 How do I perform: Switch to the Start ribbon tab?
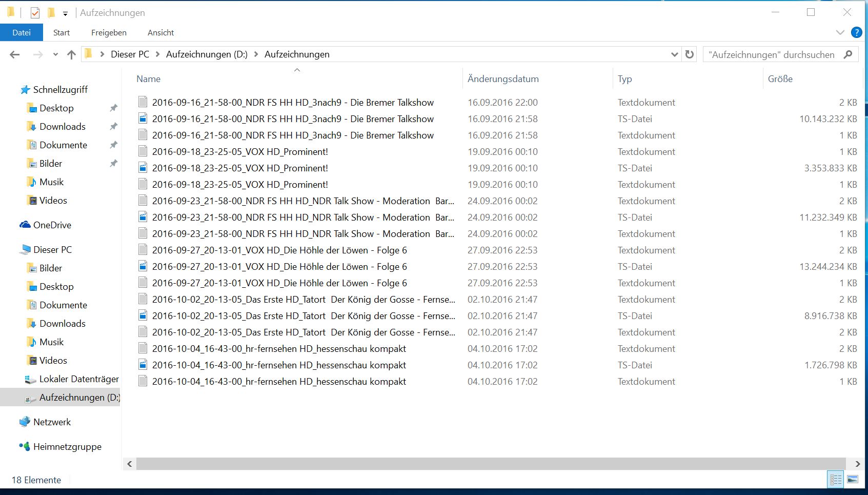[x=62, y=32]
